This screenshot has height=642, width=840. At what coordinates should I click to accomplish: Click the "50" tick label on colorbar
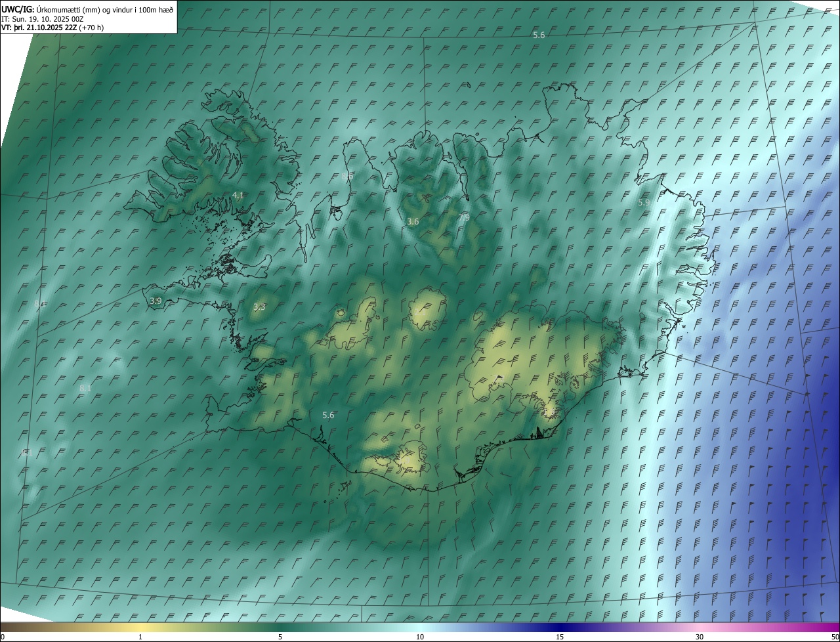tap(835, 637)
